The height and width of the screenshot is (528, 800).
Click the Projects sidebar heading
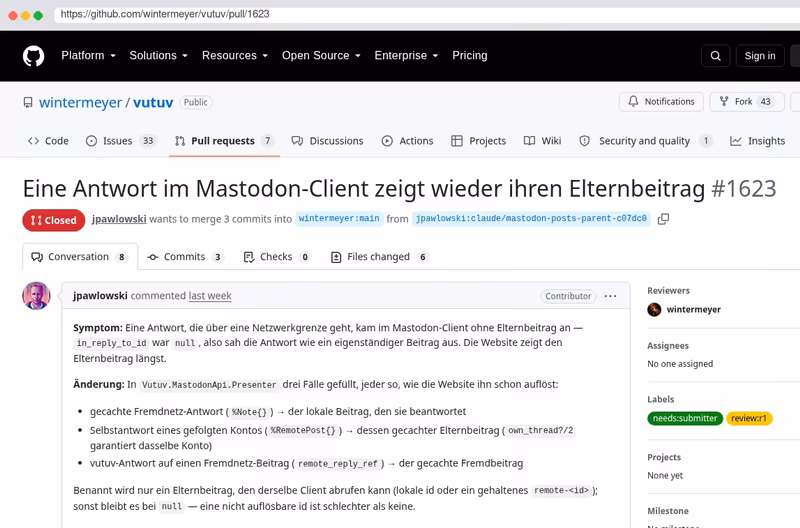coord(664,457)
